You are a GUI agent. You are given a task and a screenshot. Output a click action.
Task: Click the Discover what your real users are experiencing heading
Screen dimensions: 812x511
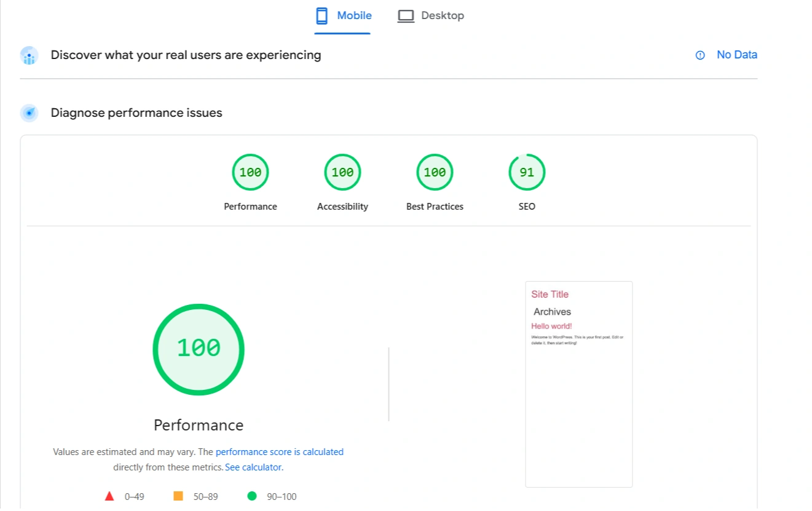pos(186,55)
